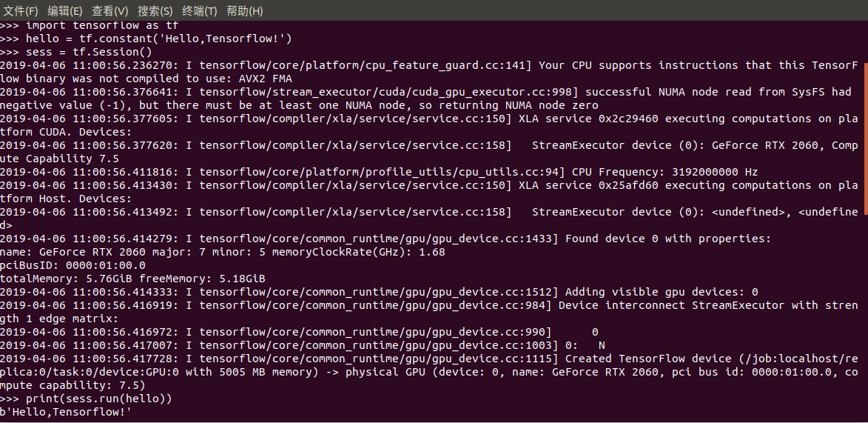Open the 文件(F) menu
The image size is (868, 423).
(21, 10)
